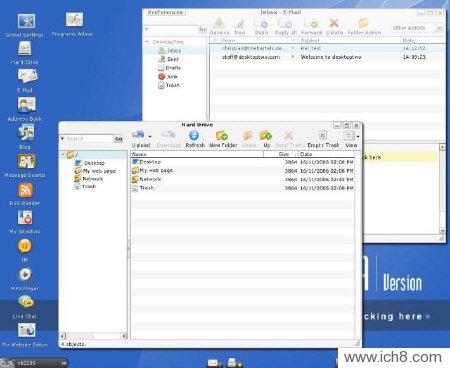This screenshot has width=450, height=368.
Task: Open the Address Book desktop icon
Action: tap(25, 109)
